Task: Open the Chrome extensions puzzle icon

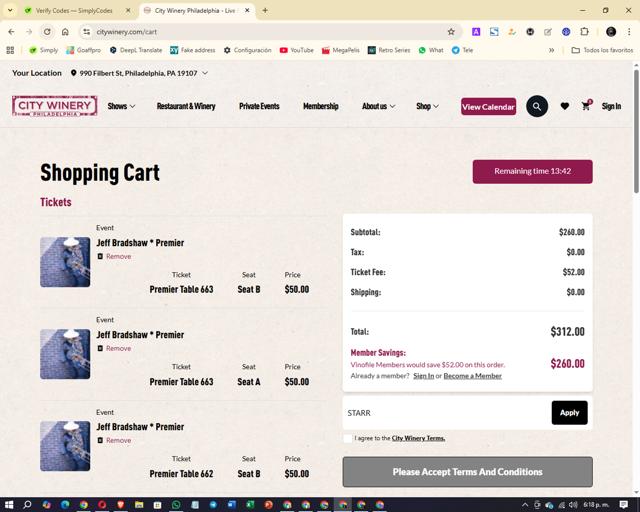Action: click(584, 31)
